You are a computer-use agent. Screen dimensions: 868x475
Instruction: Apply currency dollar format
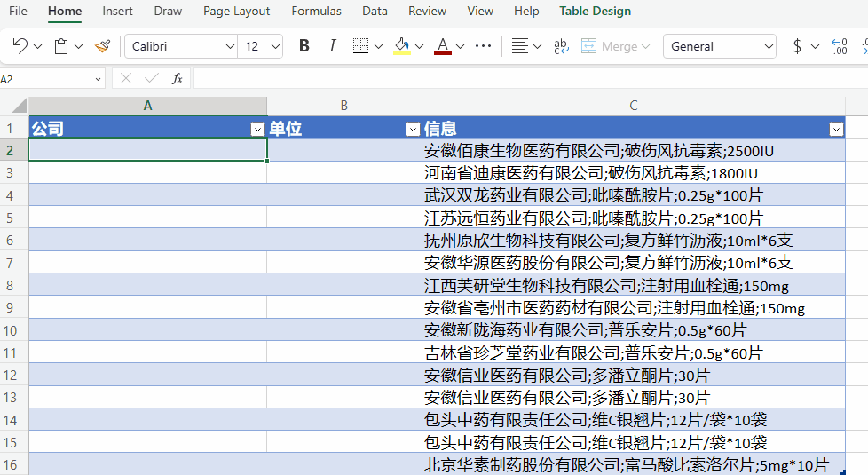[797, 46]
